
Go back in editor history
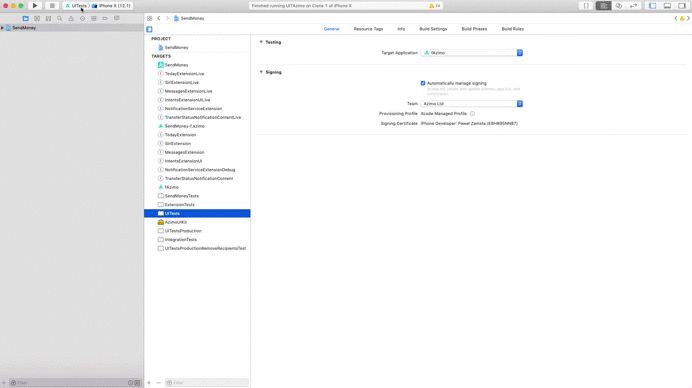coord(159,19)
